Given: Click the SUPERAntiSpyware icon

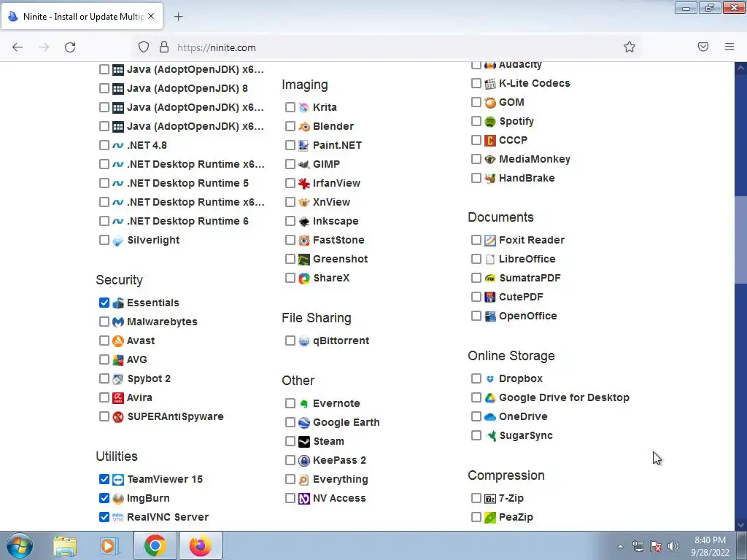Looking at the screenshot, I should [118, 416].
